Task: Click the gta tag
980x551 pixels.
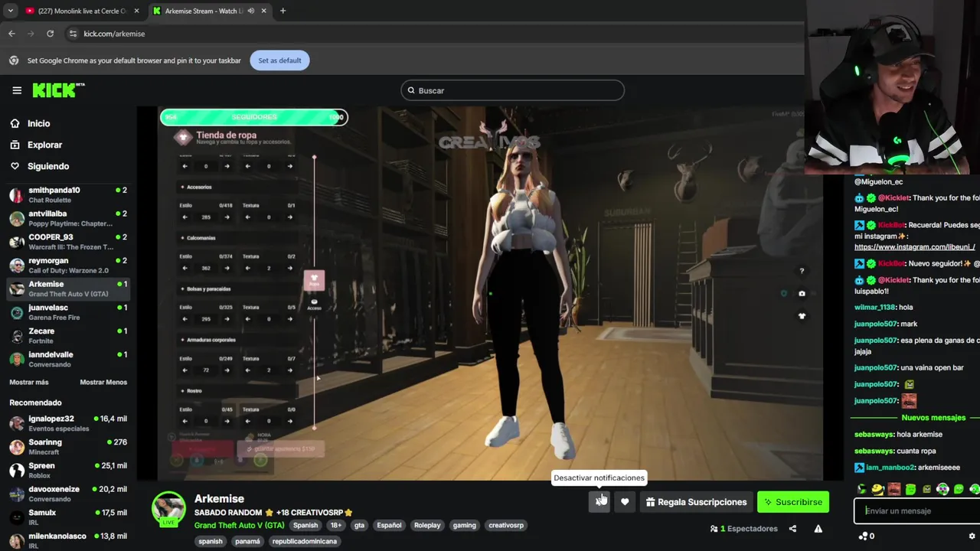Action: click(359, 525)
